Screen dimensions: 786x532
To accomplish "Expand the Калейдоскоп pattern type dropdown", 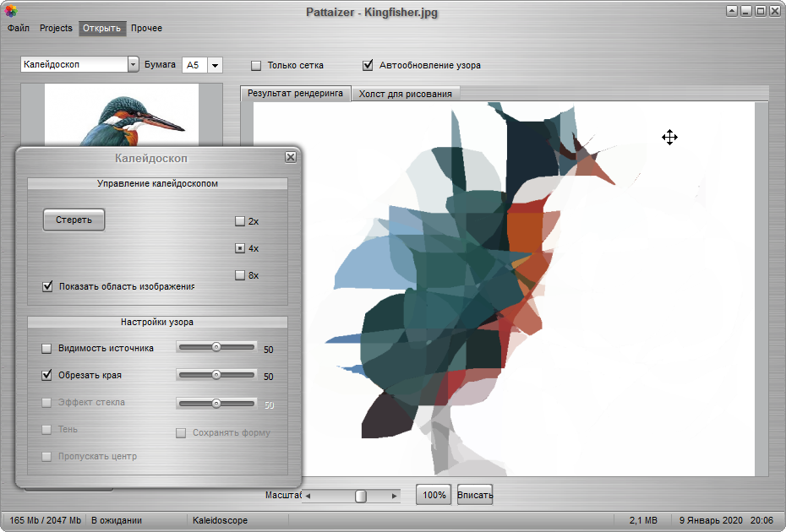I will tap(133, 65).
